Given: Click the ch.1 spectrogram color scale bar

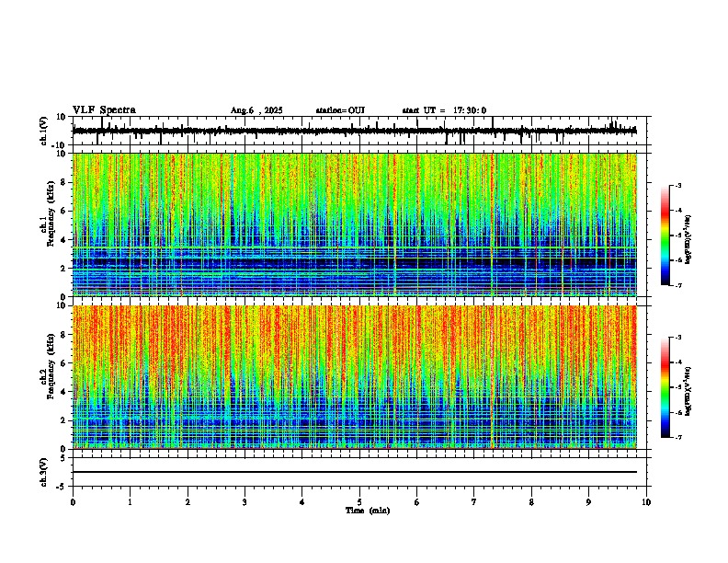Looking at the screenshot, I should point(665,236).
